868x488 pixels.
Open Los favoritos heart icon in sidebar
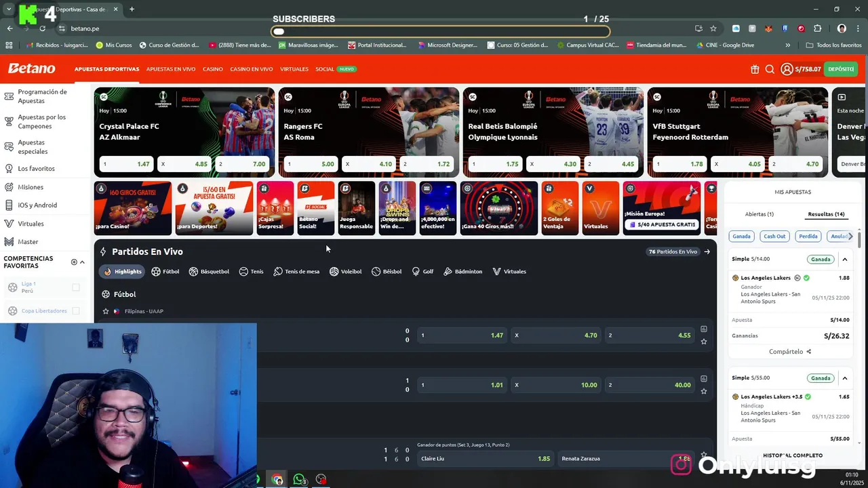pyautogui.click(x=9, y=168)
